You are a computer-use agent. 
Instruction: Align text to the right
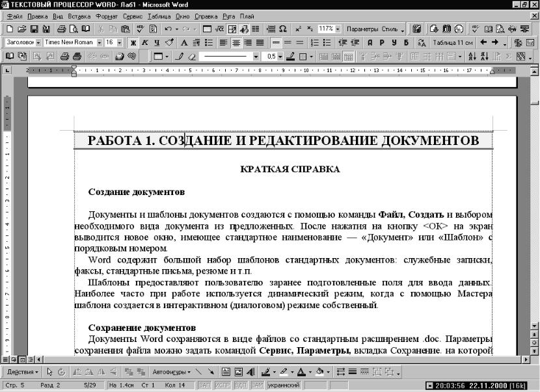click(x=248, y=42)
